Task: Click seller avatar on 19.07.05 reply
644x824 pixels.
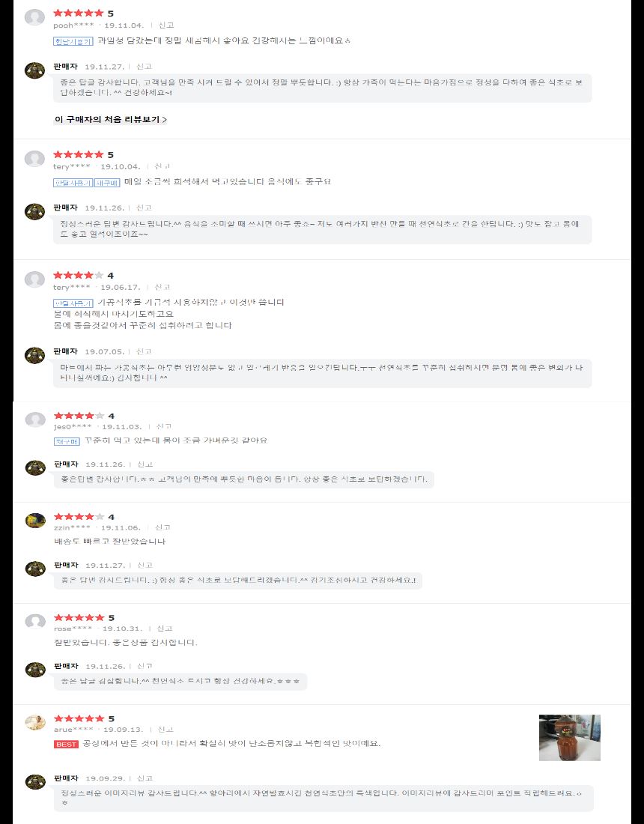Action: [x=34, y=355]
